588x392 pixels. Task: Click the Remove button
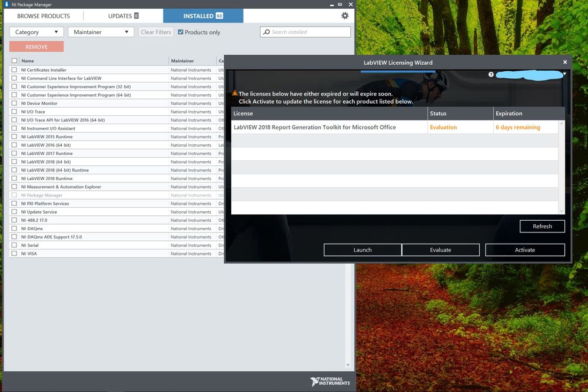click(x=36, y=47)
